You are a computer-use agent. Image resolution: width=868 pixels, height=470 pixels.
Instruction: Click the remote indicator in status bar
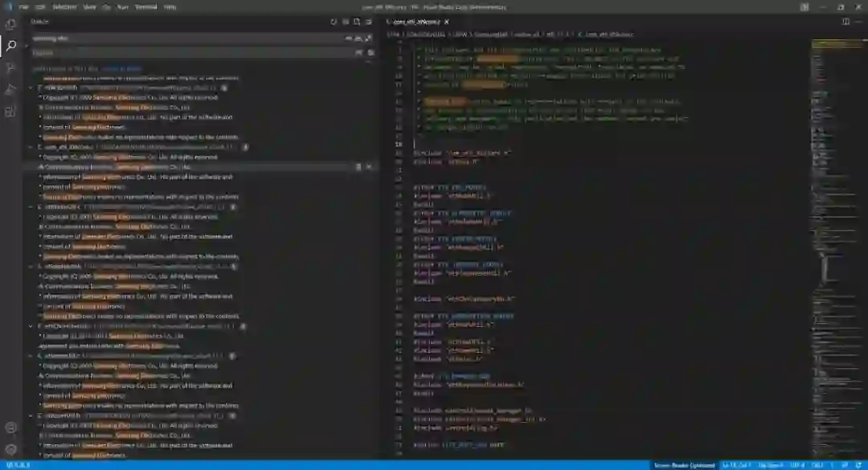pos(17,465)
